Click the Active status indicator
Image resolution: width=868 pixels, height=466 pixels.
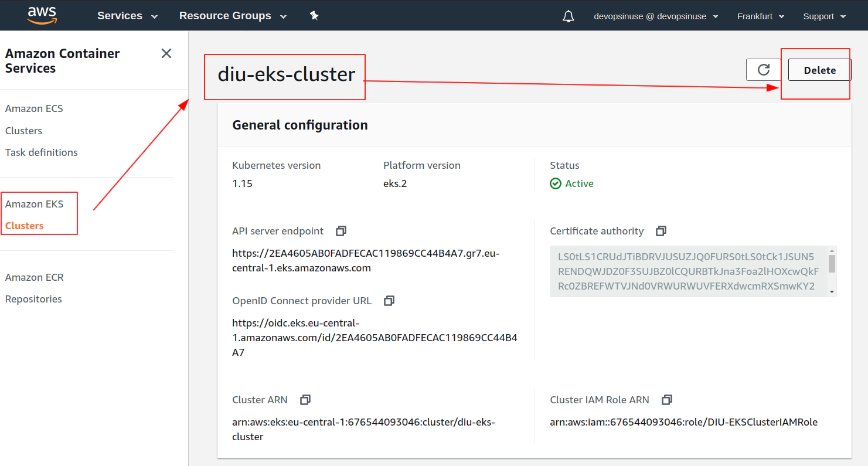pyautogui.click(x=571, y=183)
